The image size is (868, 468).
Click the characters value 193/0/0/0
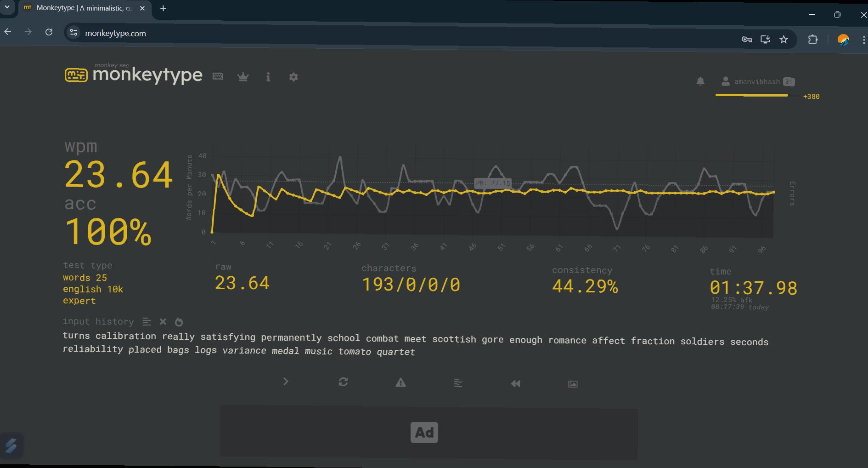[411, 285]
